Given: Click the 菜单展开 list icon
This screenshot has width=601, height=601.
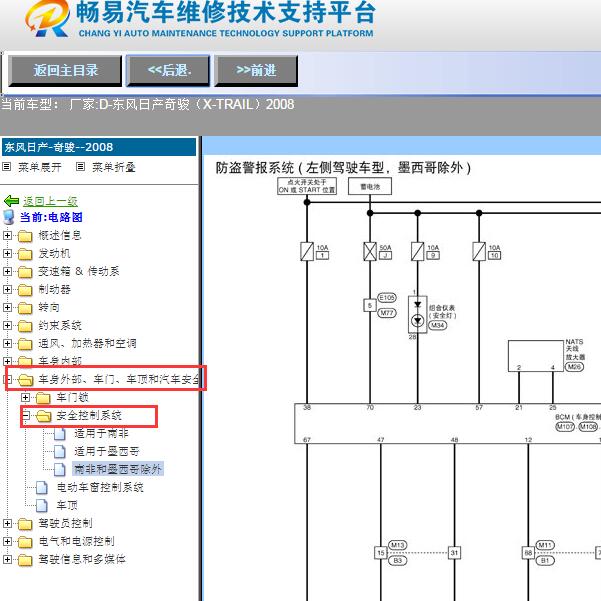Looking at the screenshot, I should 7,167.
